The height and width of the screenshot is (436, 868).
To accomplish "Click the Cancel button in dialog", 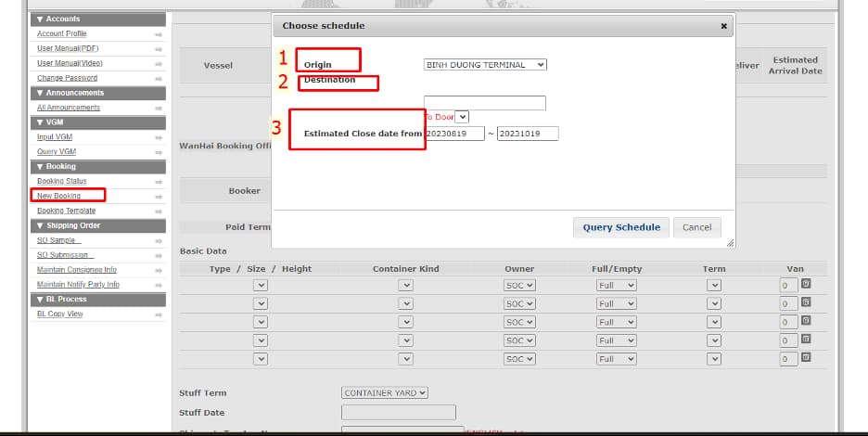I will [x=696, y=227].
